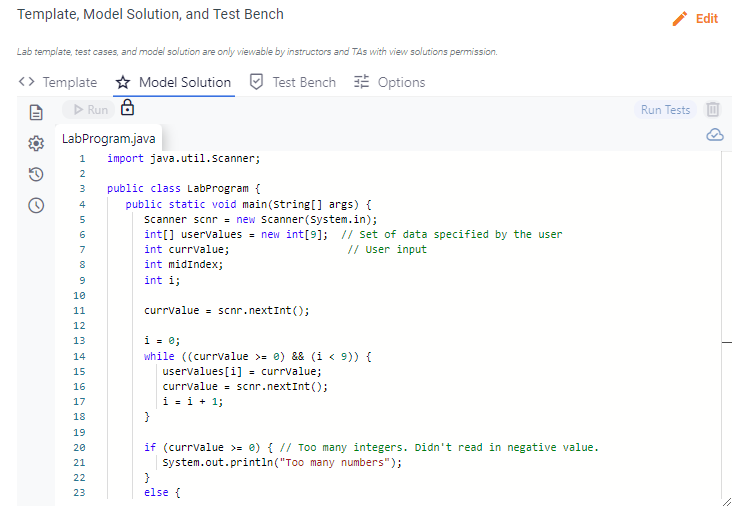Screen dimensions: 747x518
Task: Click line number 14 in the gutter
Action: click(x=80, y=356)
